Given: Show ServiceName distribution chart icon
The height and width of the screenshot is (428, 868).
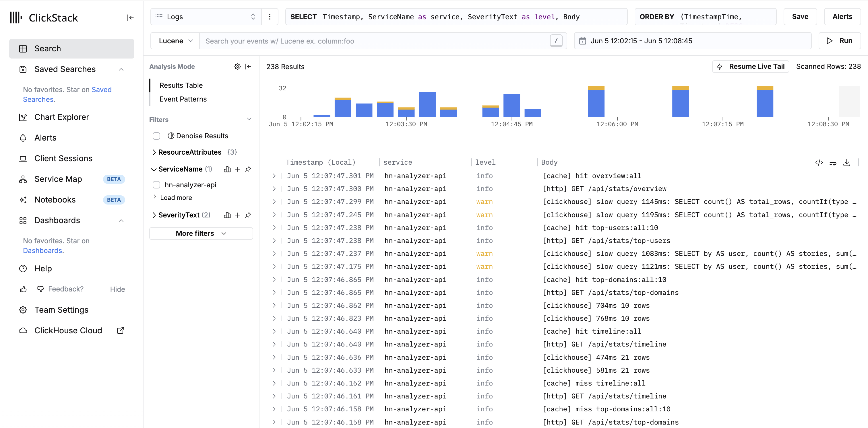Looking at the screenshot, I should (227, 169).
